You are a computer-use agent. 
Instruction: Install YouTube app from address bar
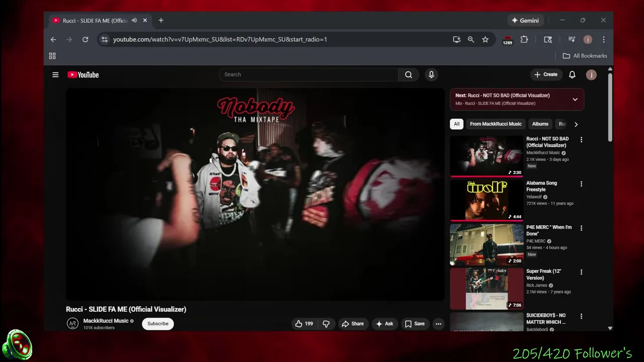[456, 39]
